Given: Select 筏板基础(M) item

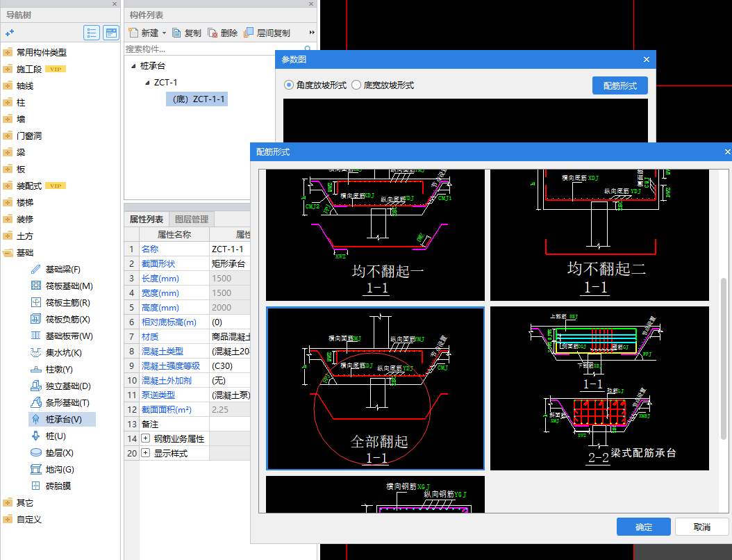Looking at the screenshot, I should pos(69,286).
